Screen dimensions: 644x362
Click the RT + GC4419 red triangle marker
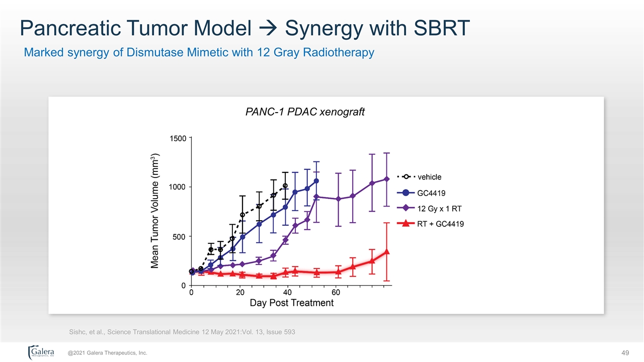[x=406, y=224]
